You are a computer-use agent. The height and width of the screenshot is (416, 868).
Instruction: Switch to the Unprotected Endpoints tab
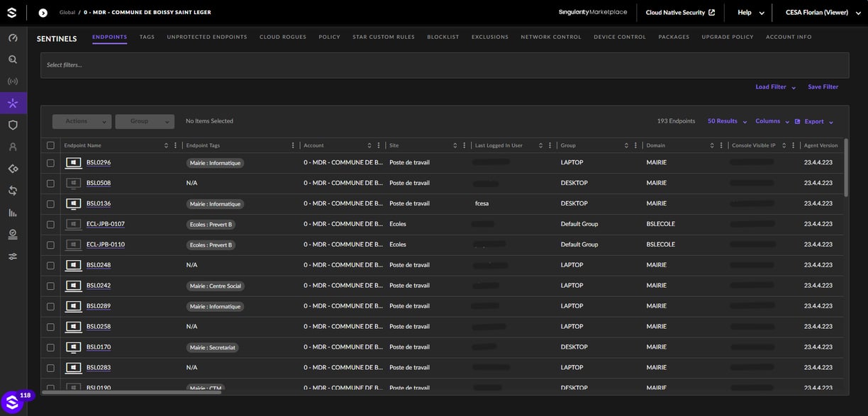tap(207, 37)
